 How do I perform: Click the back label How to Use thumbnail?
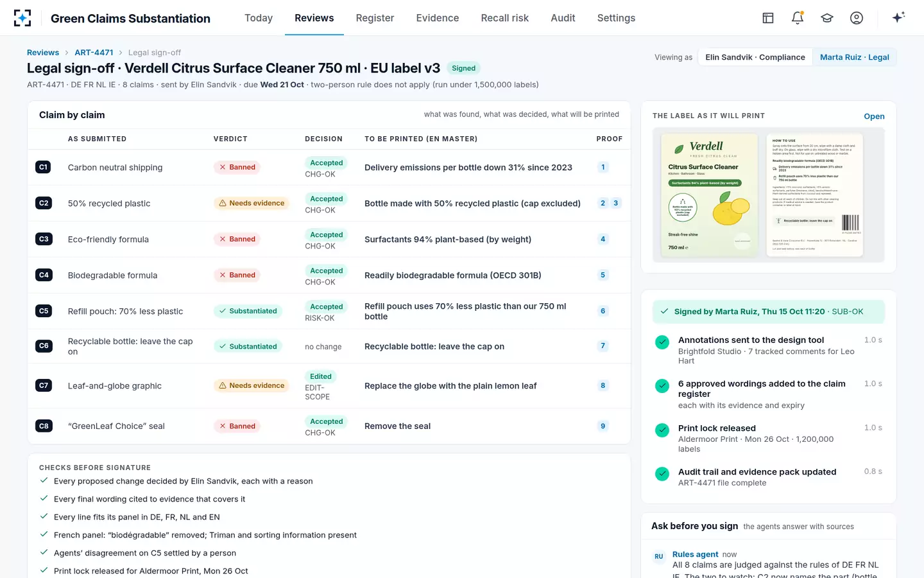815,195
